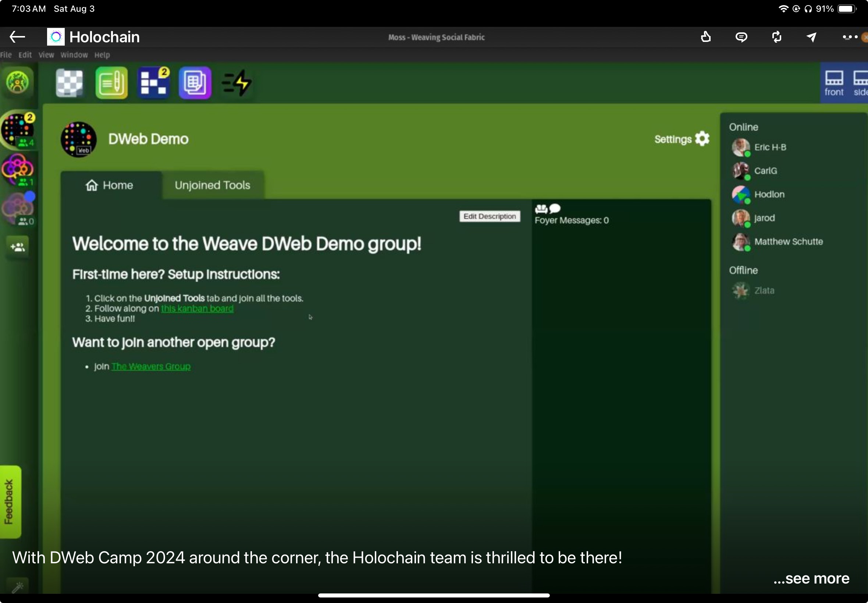The image size is (868, 603).
Task: Click the DWeb Camp 2024 caption text
Action: (317, 558)
